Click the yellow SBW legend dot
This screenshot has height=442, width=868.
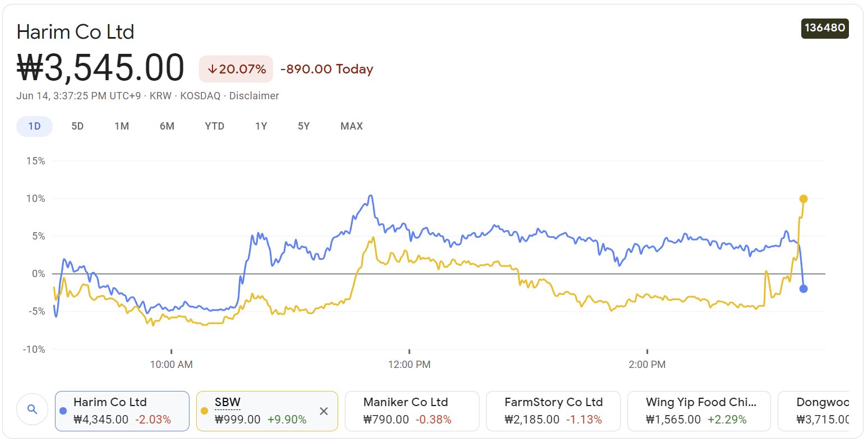[205, 411]
